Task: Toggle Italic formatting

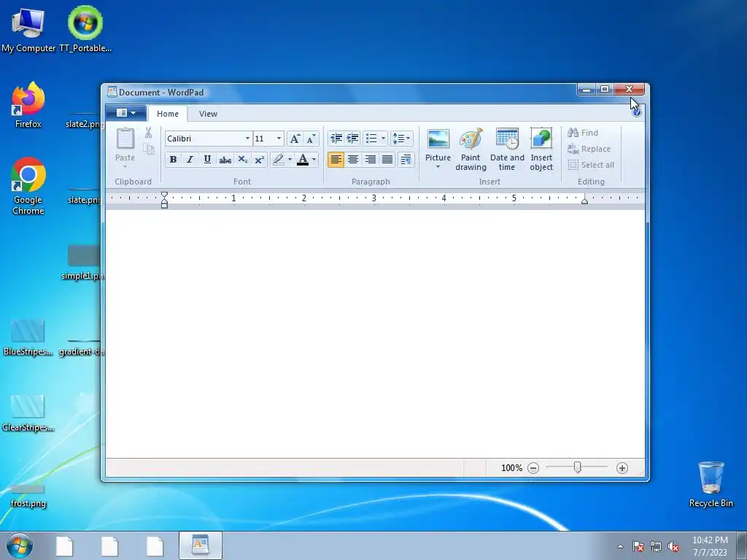Action: click(190, 160)
